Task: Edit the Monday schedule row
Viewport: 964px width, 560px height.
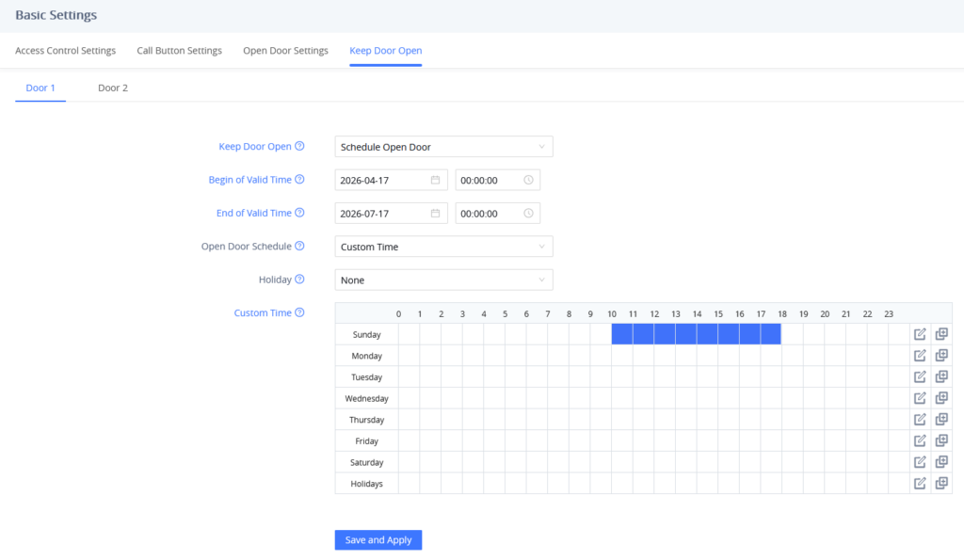Action: pos(920,356)
